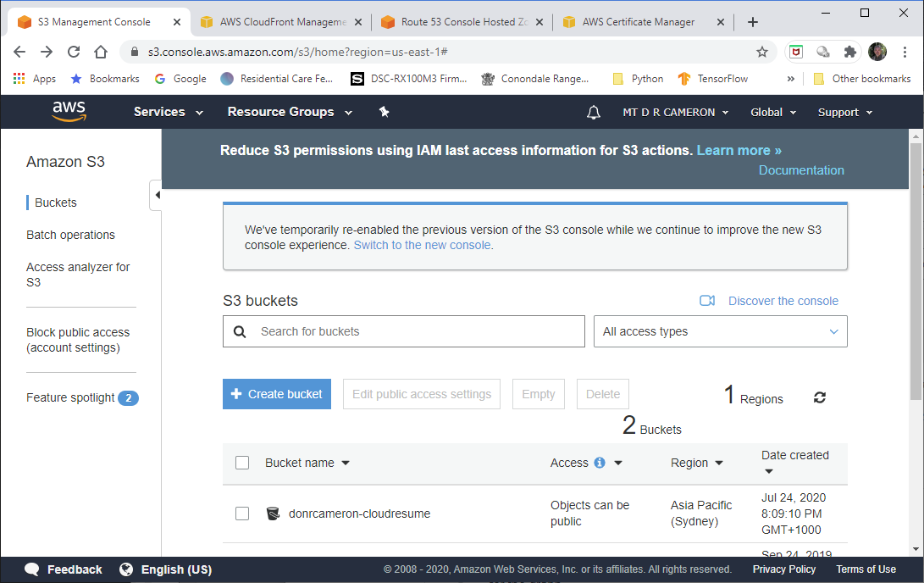The image size is (924, 583).
Task: Click the red shield extension icon
Action: (796, 52)
